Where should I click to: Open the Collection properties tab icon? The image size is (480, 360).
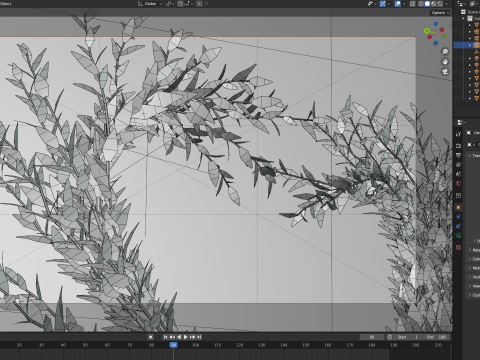459,195
